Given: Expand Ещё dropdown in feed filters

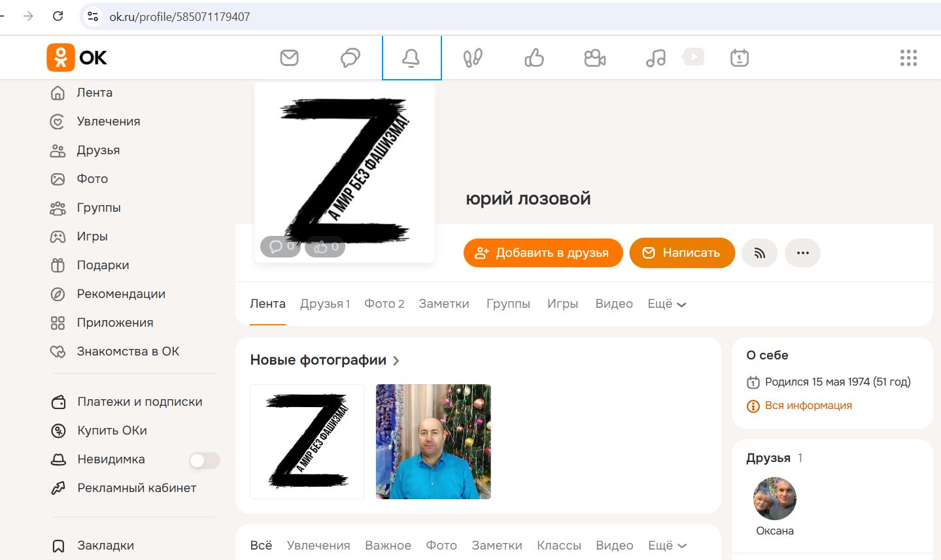Looking at the screenshot, I should 666,546.
